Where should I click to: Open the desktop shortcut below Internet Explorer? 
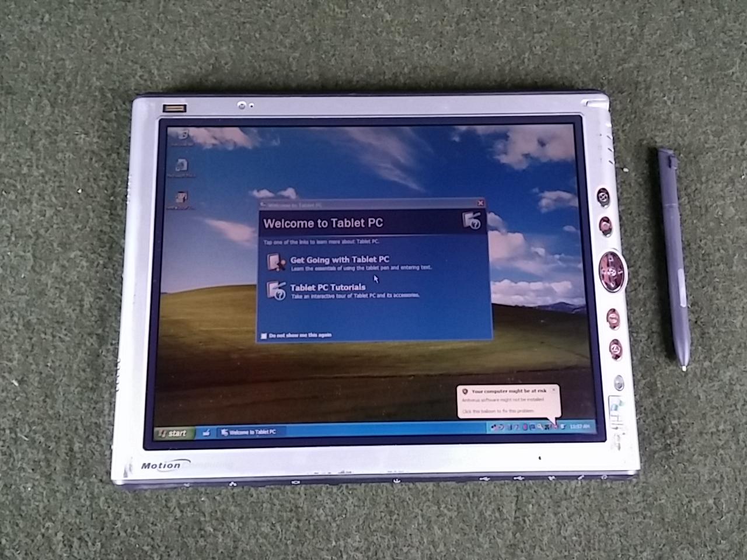pyautogui.click(x=181, y=164)
